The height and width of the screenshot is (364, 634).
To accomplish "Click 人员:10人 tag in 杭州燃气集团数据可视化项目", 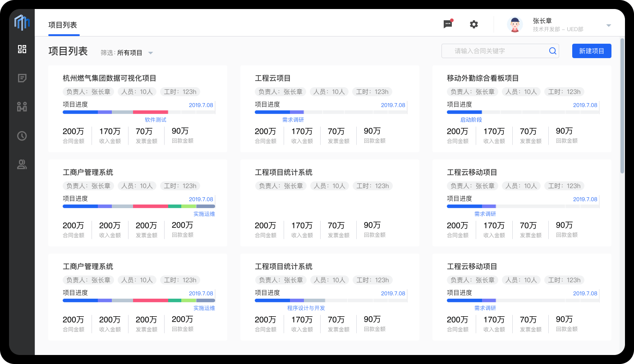I will pyautogui.click(x=137, y=91).
